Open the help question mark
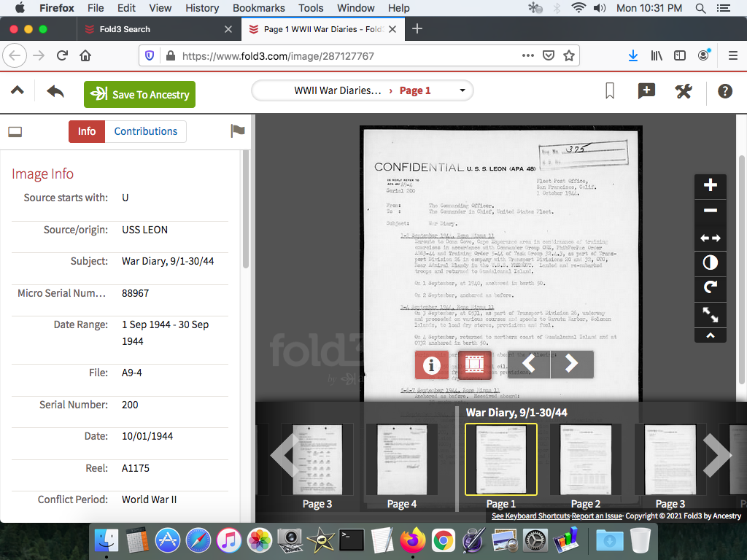 pyautogui.click(x=724, y=91)
